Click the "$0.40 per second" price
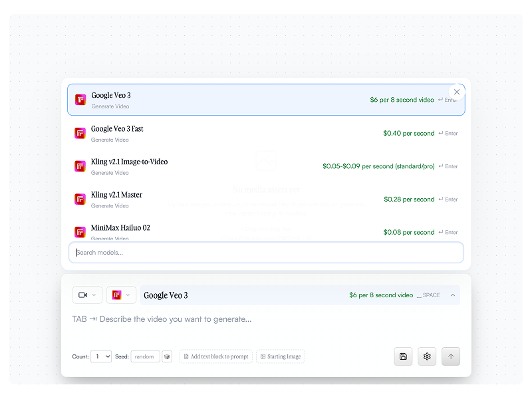The width and height of the screenshot is (532, 399). pos(408,134)
